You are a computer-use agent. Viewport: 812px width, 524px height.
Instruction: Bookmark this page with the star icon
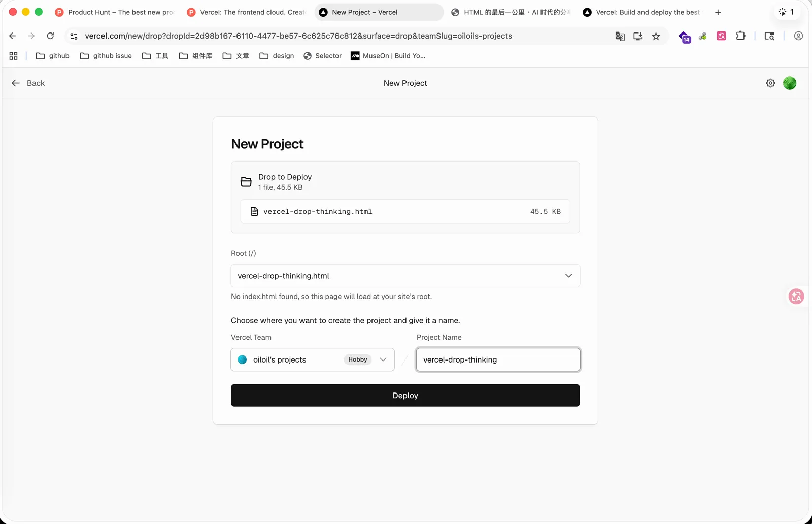(656, 36)
